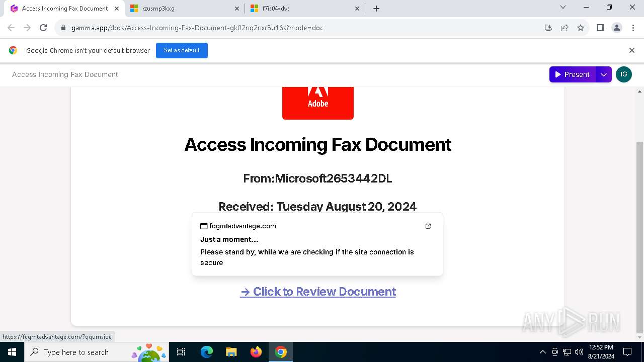The image size is (644, 362).
Task: Click the Chrome taskbar icon
Action: click(281, 352)
